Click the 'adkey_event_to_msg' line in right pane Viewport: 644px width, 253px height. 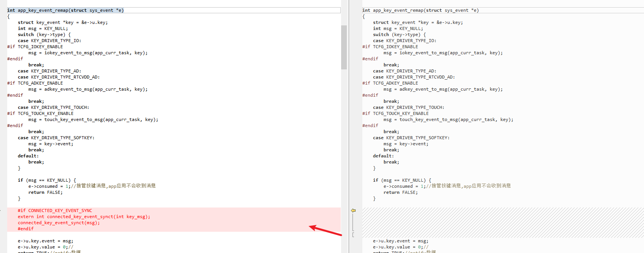(443, 89)
